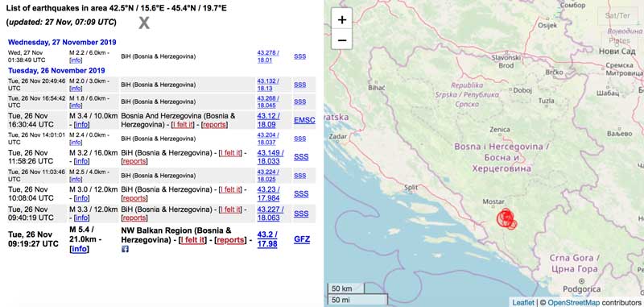Open coordinates 43.278 / 18.01
This screenshot has height=307, width=644.
tap(268, 56)
